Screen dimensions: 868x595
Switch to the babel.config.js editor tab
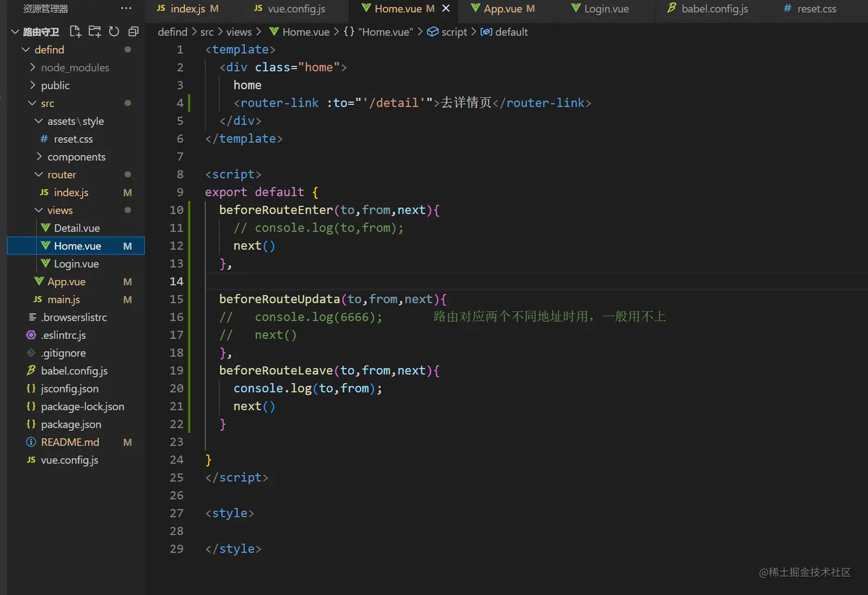click(x=708, y=9)
